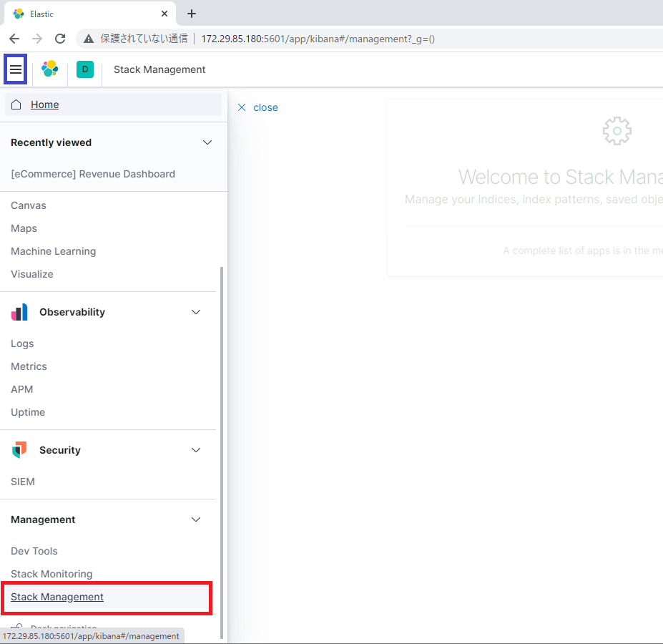Toggle the hamburger navigation menu
Screen dimensions: 663x644
click(16, 69)
